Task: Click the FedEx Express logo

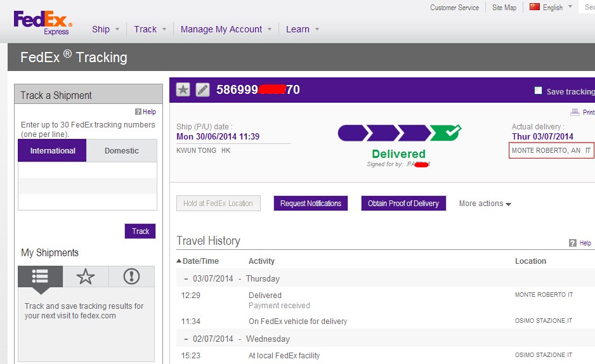Action: [43, 23]
